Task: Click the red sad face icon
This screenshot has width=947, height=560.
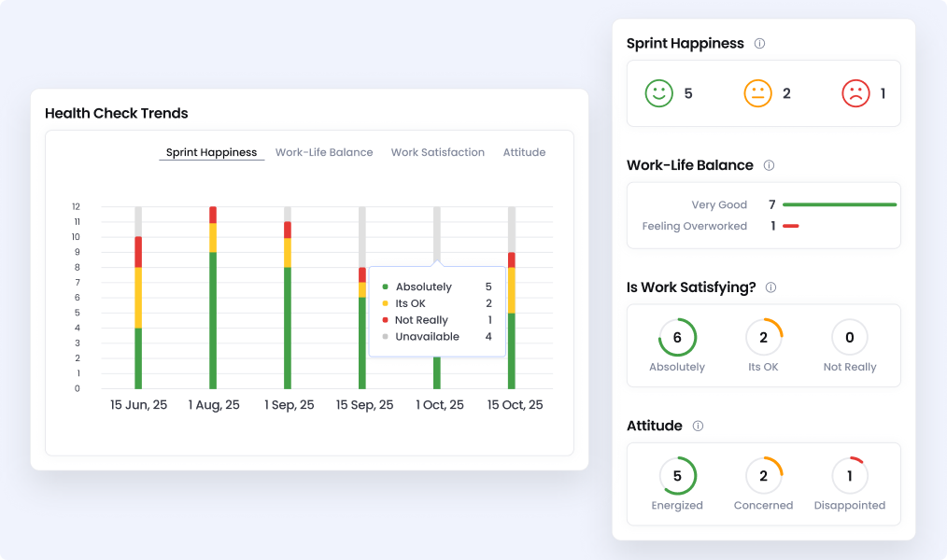Action: (x=855, y=93)
